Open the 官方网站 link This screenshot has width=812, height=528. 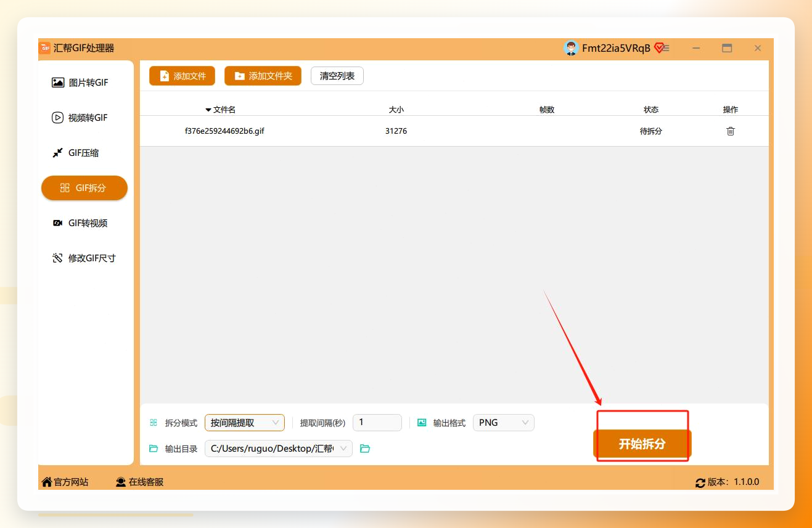coord(65,482)
